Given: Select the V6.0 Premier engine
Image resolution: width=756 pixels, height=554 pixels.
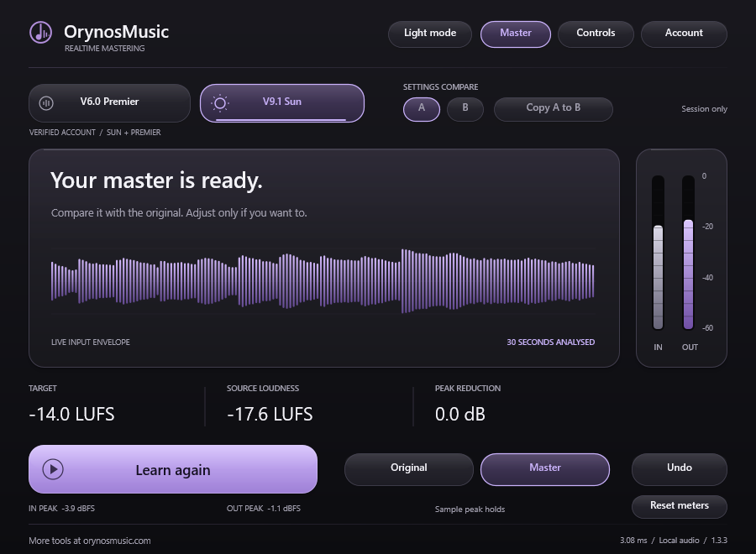Looking at the screenshot, I should pyautogui.click(x=109, y=102).
